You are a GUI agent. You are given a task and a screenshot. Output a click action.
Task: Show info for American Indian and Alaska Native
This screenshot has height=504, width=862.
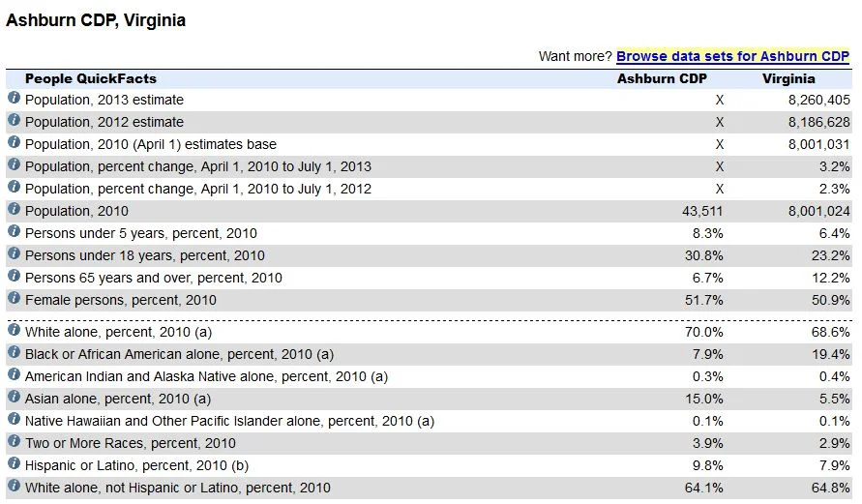14,375
